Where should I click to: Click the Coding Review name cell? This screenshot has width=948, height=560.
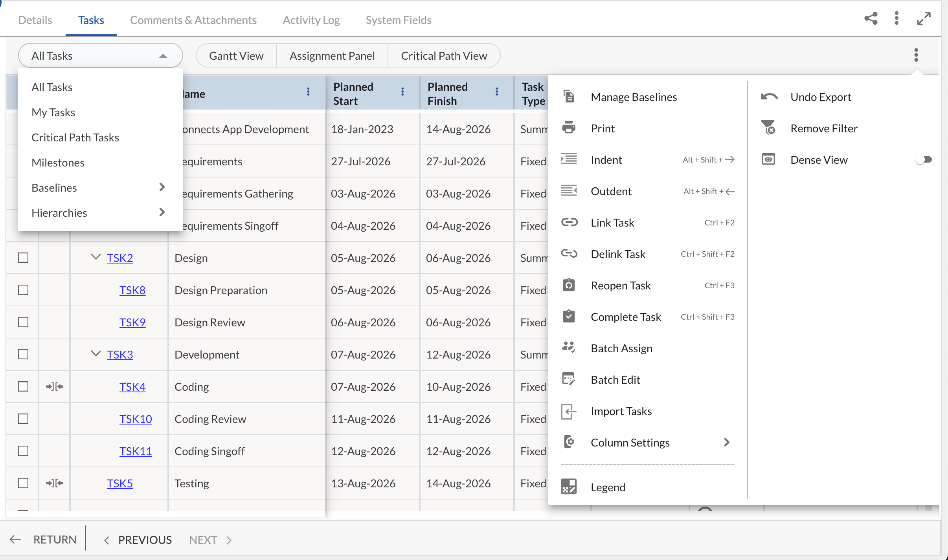coord(247,419)
